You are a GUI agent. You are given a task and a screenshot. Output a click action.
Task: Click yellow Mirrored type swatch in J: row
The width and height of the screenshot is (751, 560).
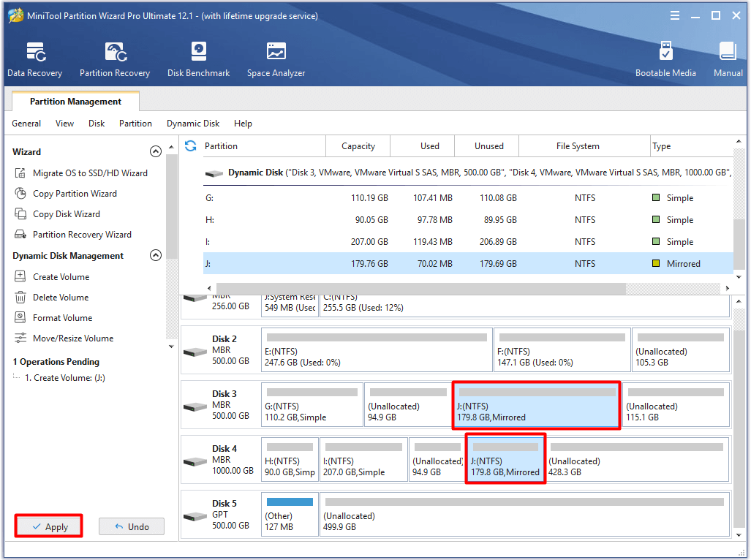tap(656, 263)
